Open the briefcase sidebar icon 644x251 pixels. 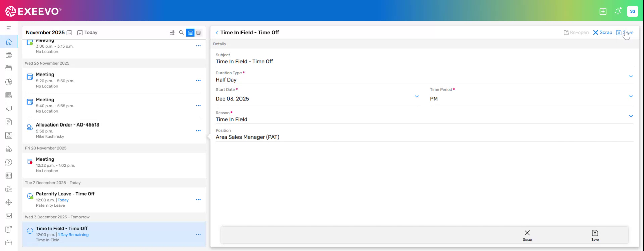click(x=9, y=243)
